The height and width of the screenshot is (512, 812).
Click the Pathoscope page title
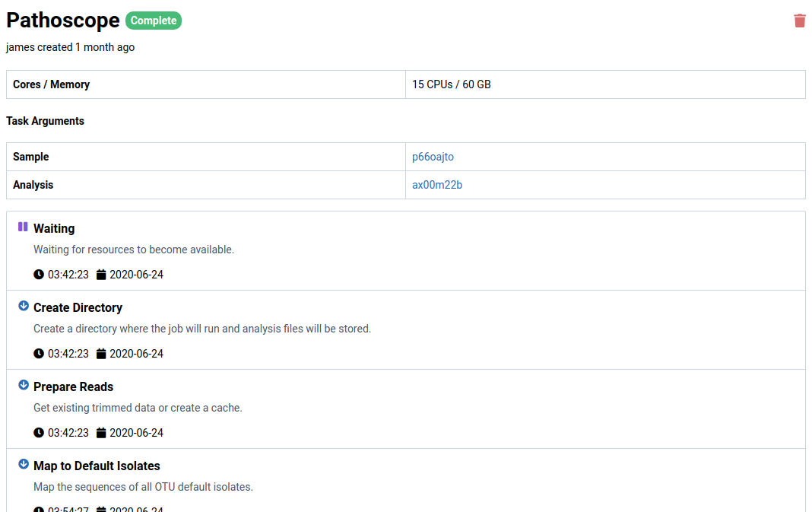[x=63, y=21]
